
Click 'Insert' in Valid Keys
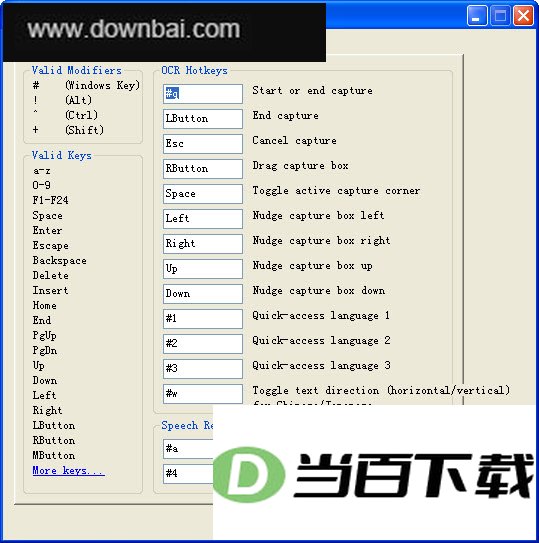[x=51, y=290]
